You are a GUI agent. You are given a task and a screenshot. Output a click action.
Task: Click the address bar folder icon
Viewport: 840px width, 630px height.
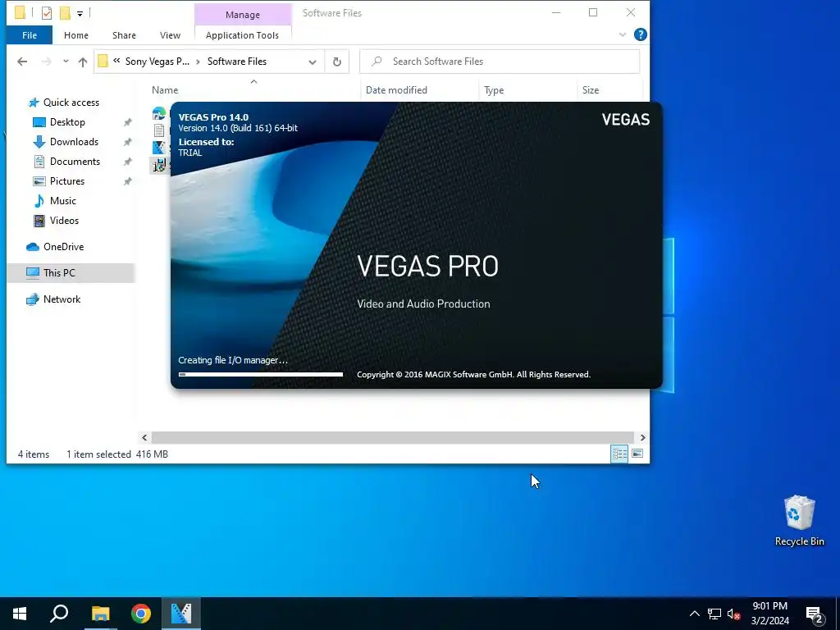pos(103,61)
